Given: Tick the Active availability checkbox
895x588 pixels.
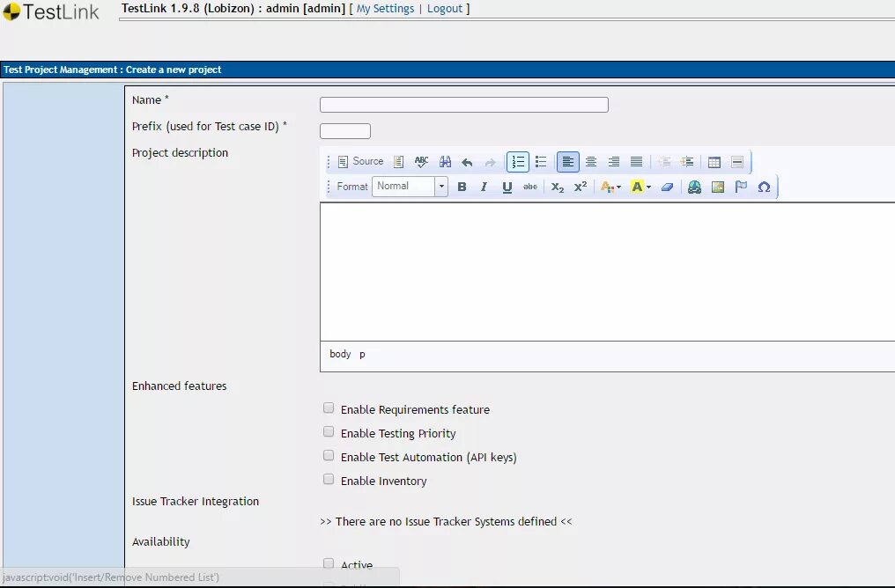Looking at the screenshot, I should point(329,563).
